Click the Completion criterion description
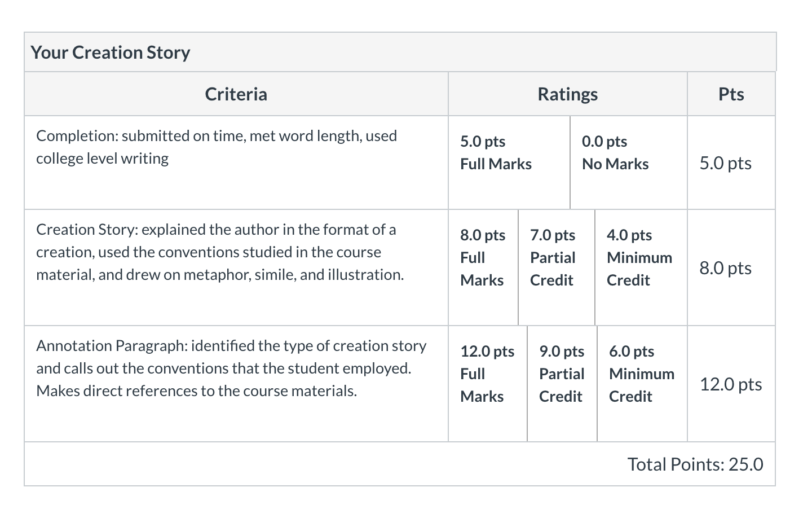812x518 pixels. coord(217,147)
